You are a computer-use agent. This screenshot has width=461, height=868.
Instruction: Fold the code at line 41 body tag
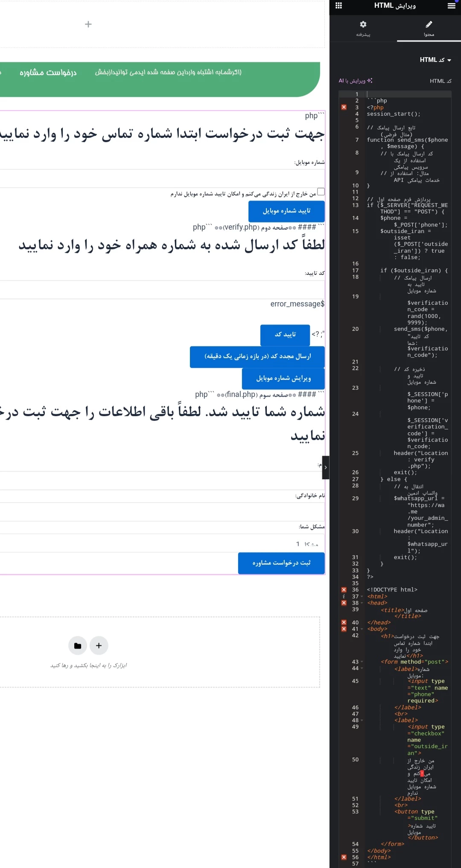362,629
